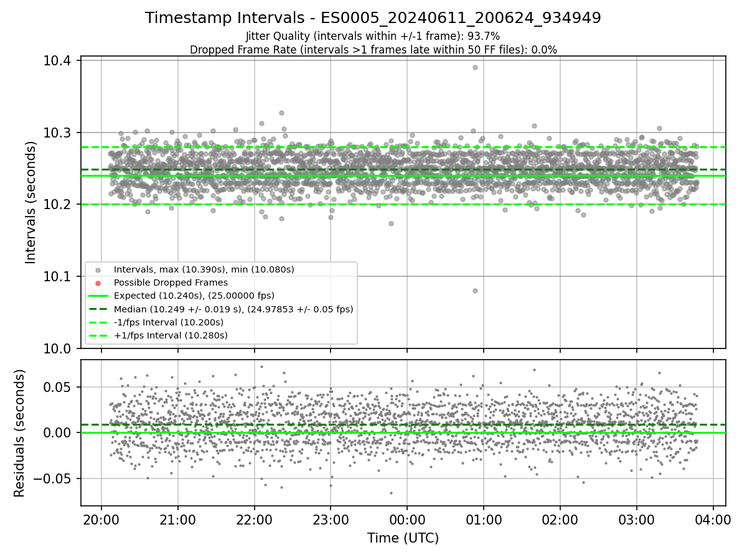Viewport: 747px width, 560px height.
Task: Click the legend entry 'Intervals, max (10.390s), min (10.080s)'
Action: [204, 269]
